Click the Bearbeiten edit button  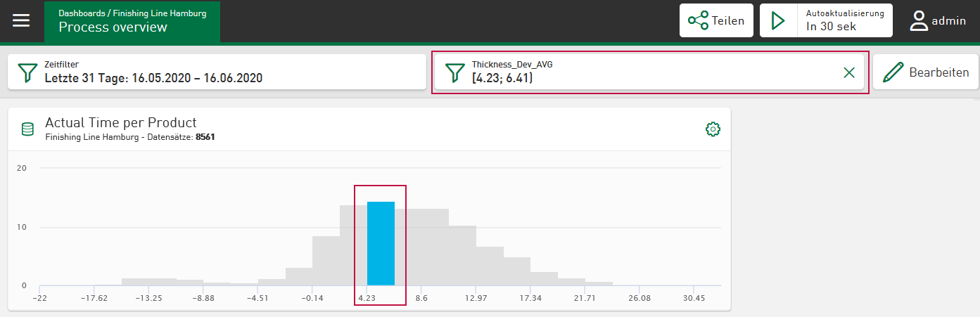coord(925,72)
